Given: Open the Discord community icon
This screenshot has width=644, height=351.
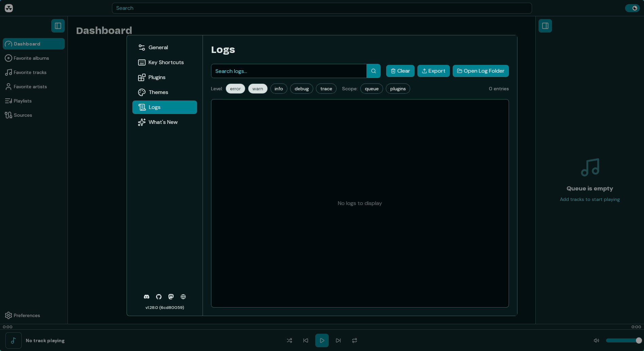Looking at the screenshot, I should click(146, 296).
